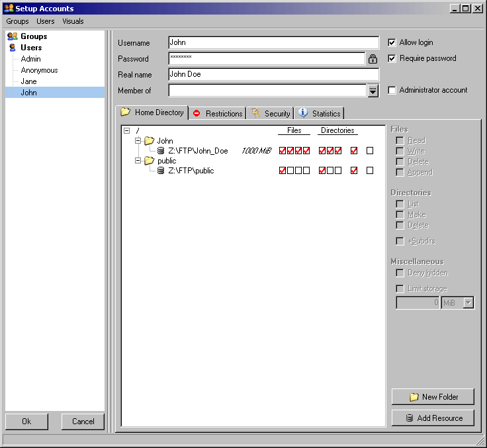487x448 pixels.
Task: Open the Users menu
Action: [46, 21]
